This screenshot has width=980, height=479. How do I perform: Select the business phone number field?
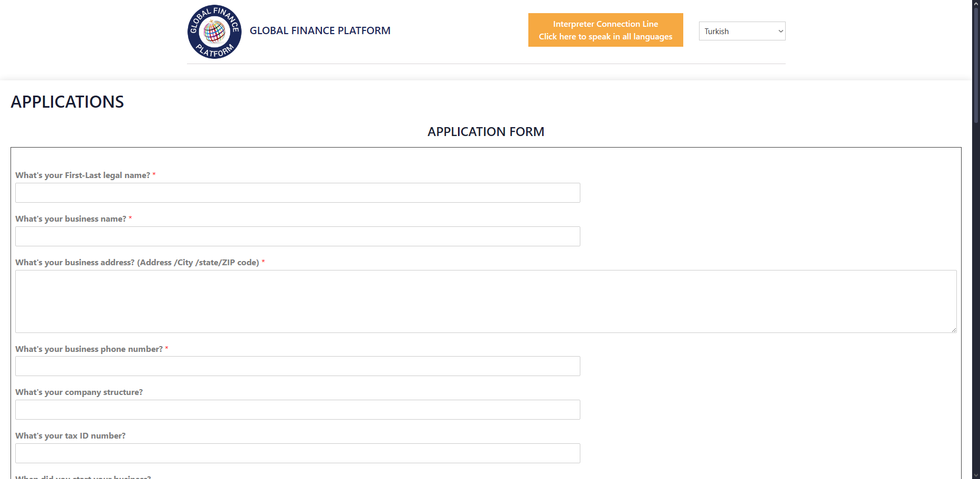[x=297, y=366]
